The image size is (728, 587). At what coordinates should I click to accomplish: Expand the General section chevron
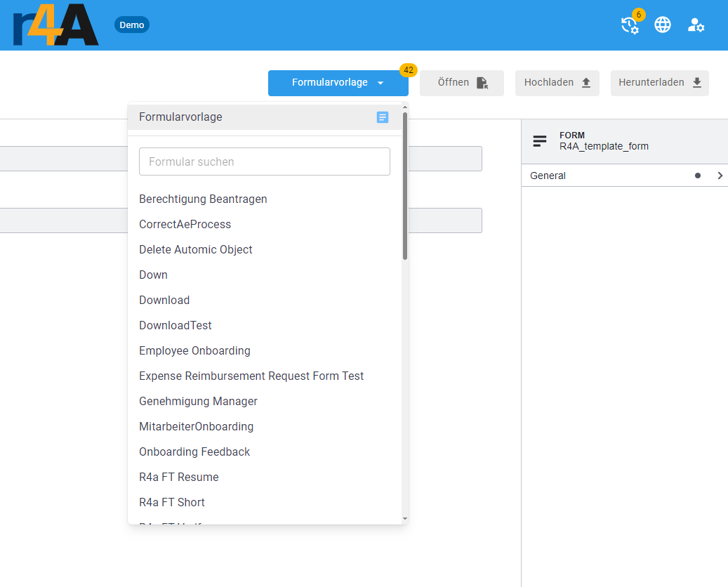pyautogui.click(x=720, y=176)
